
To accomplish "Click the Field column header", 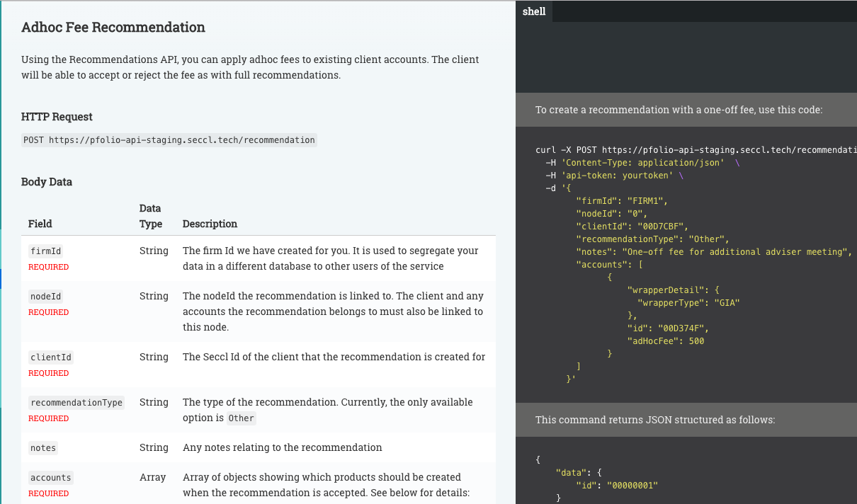I will 40,224.
